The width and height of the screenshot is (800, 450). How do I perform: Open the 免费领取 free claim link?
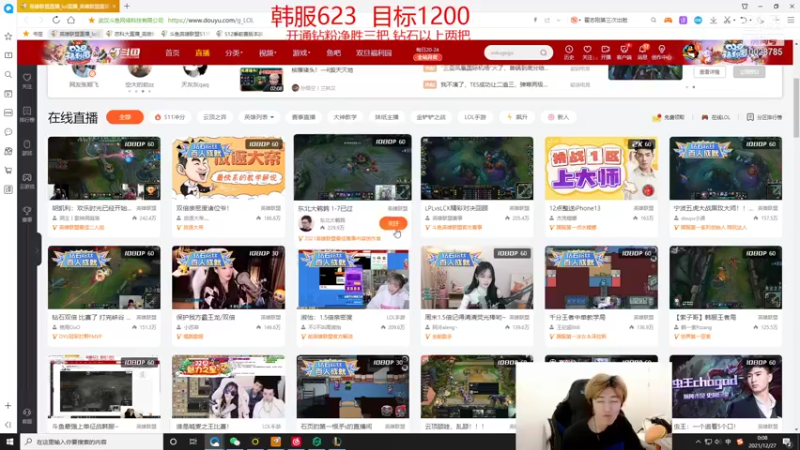(668, 117)
